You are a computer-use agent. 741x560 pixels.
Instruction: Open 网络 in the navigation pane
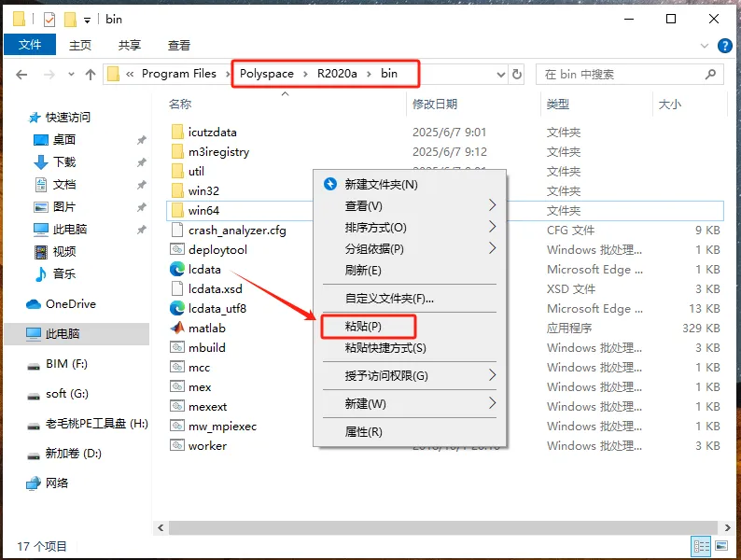point(57,483)
